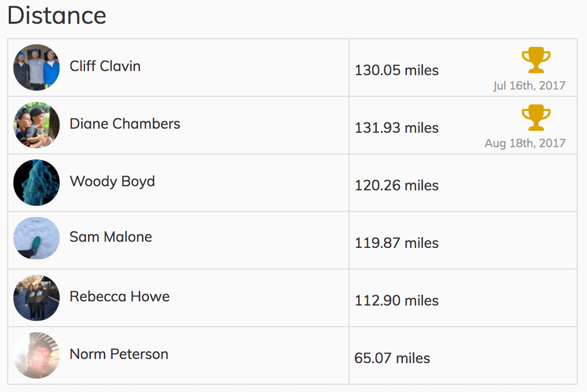
Task: Click Cliff Clavin's gold trophy icon
Action: (536, 60)
